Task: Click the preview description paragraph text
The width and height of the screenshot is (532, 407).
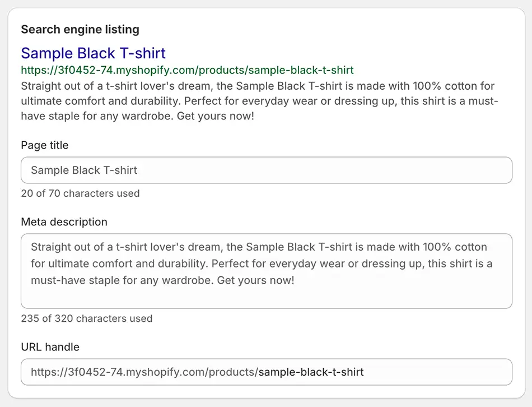Action: tap(259, 101)
